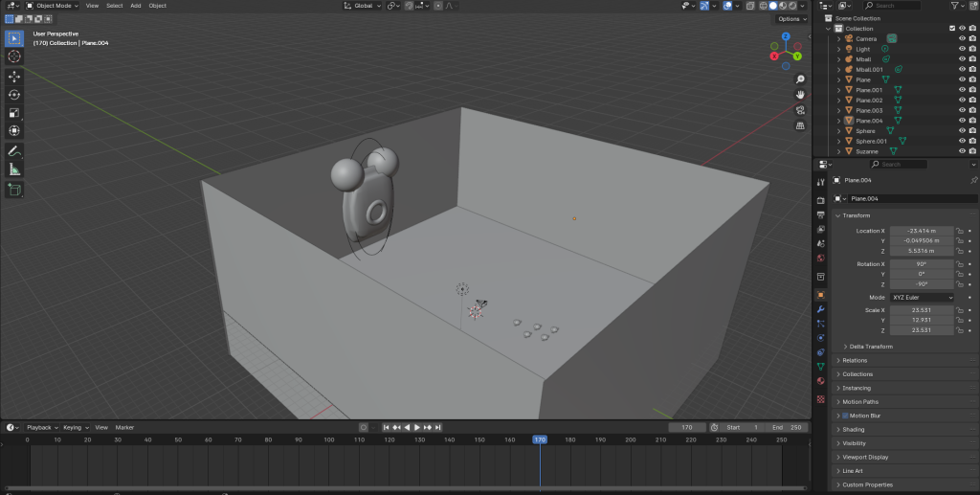Open the Keying menu in the timeline

click(x=74, y=427)
